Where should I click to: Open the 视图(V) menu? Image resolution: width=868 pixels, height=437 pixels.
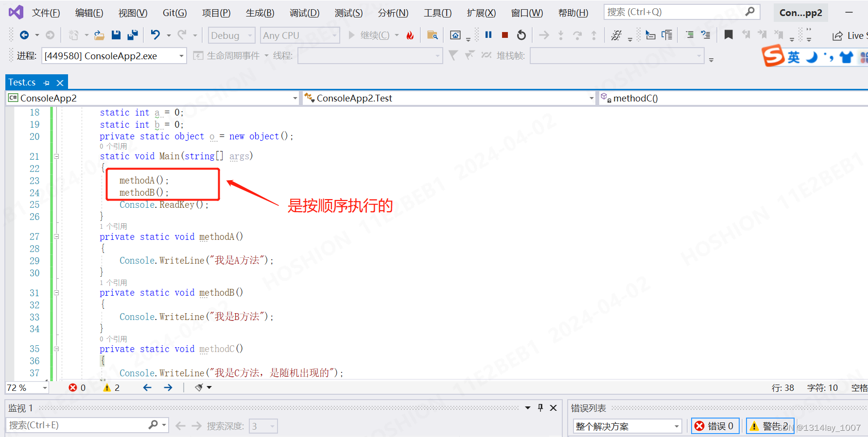[x=133, y=13]
